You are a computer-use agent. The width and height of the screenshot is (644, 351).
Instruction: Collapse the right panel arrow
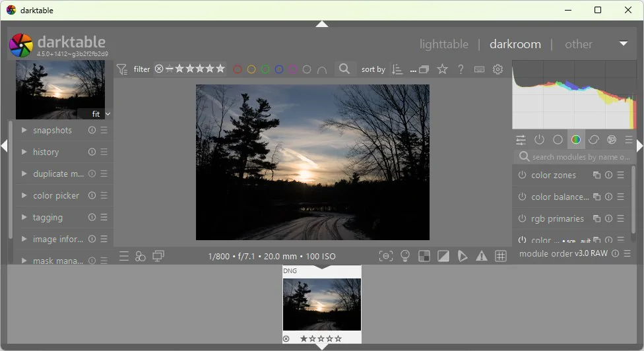pyautogui.click(x=640, y=146)
